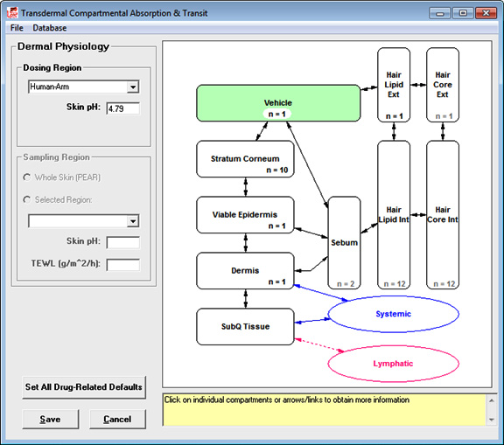This screenshot has width=504, height=445.
Task: Click the arrow between Vehicle and Stratum Corneum
Action: (x=262, y=131)
